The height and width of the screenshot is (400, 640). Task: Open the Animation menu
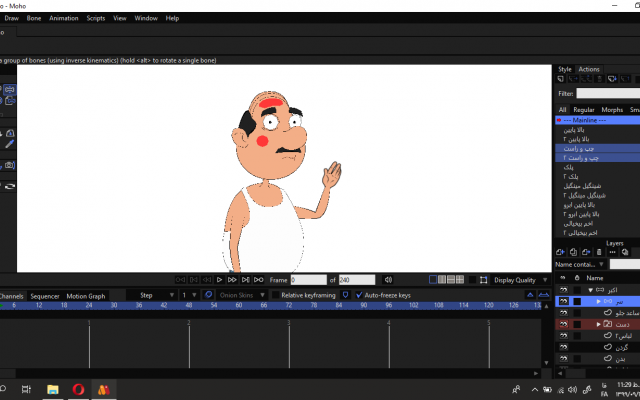click(64, 18)
